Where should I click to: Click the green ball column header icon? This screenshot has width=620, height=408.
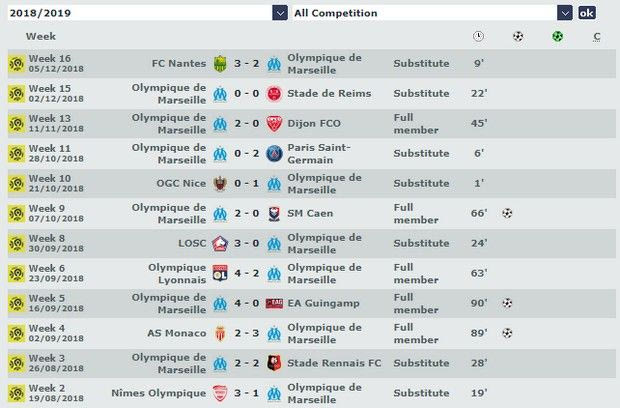[x=557, y=37]
